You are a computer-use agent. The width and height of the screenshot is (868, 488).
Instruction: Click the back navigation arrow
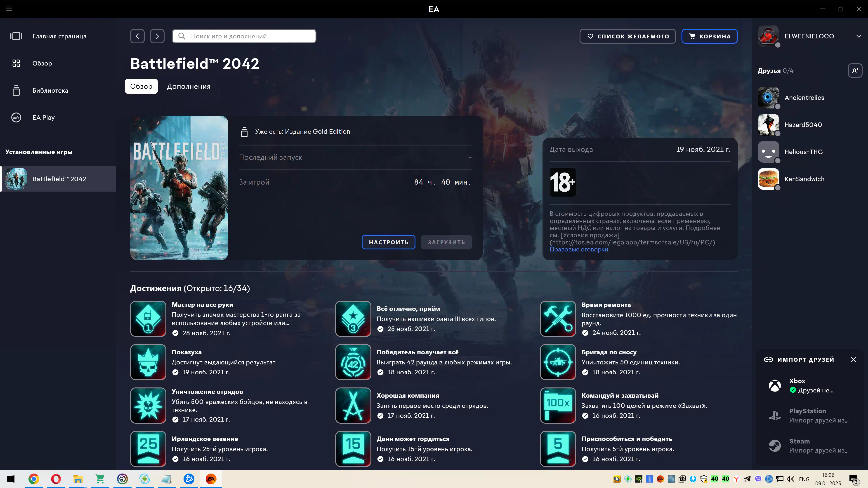click(137, 36)
